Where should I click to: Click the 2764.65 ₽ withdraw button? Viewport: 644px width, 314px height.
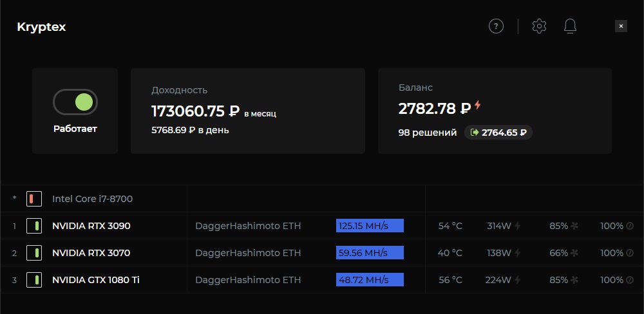click(x=498, y=133)
